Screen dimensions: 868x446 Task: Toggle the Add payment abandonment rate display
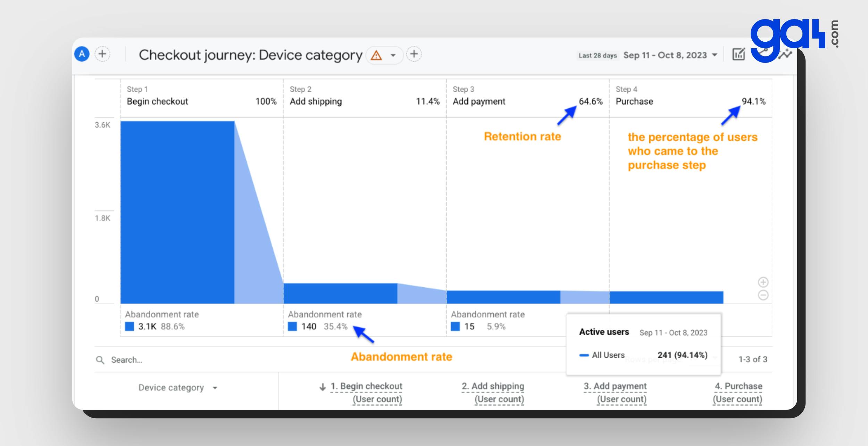pyautogui.click(x=455, y=326)
